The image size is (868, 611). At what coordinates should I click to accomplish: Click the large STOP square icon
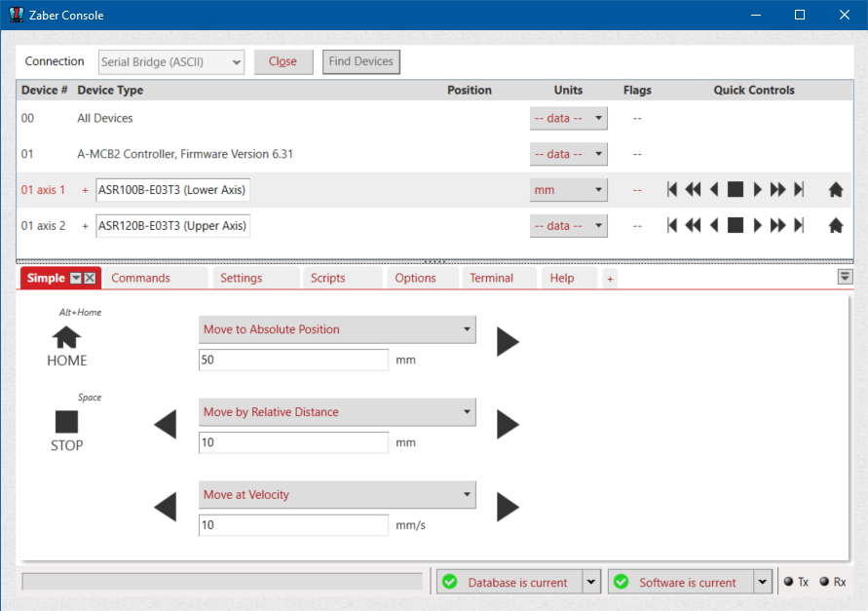coord(66,422)
